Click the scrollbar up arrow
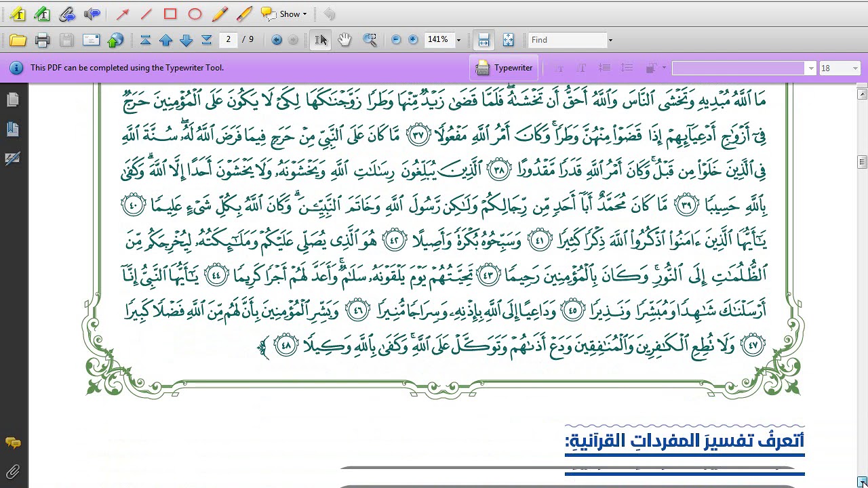 (862, 93)
